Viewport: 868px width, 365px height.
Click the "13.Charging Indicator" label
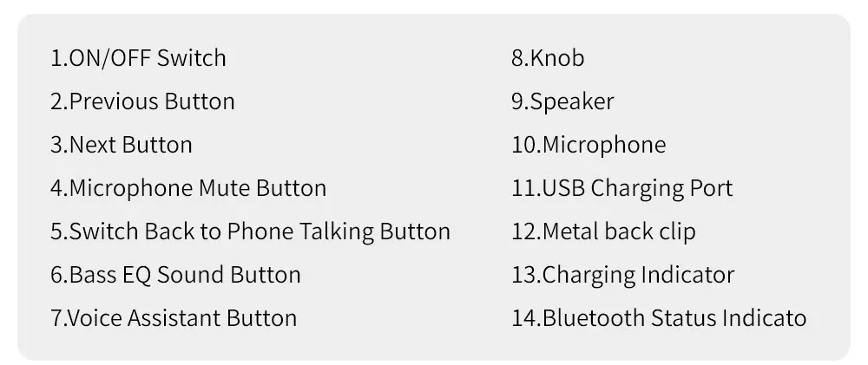point(622,275)
